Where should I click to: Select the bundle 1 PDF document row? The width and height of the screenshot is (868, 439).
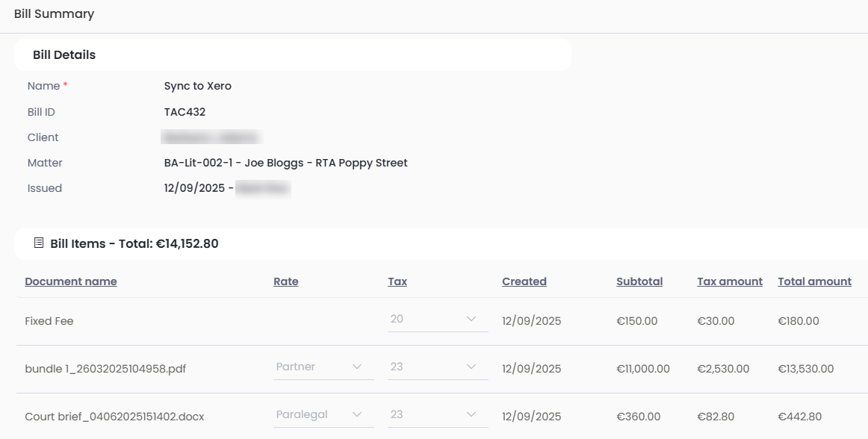[x=94, y=369]
